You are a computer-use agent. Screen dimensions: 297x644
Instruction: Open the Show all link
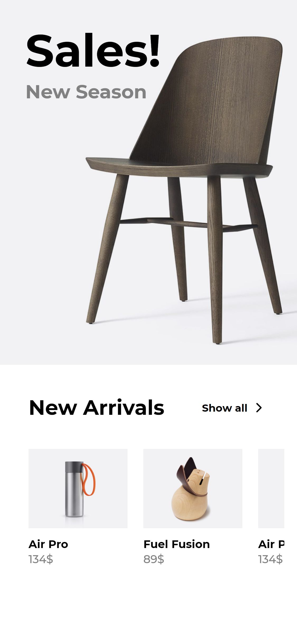click(224, 408)
